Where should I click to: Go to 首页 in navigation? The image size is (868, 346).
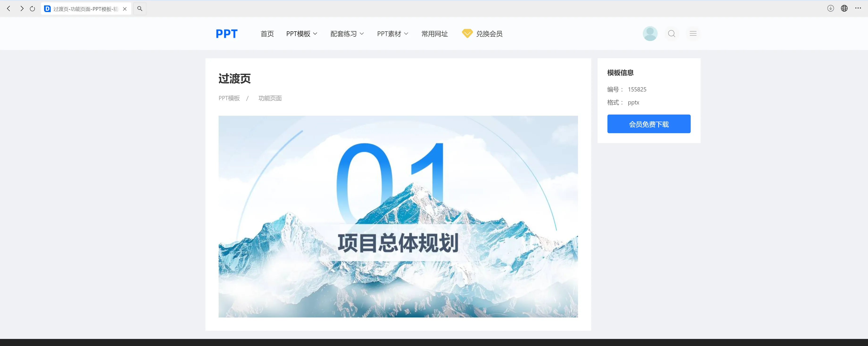coord(267,34)
